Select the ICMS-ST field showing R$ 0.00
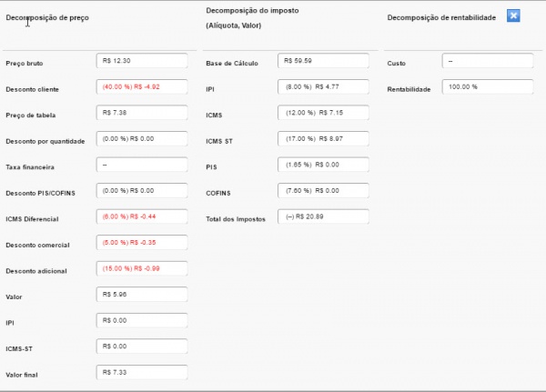Viewport: 546px width, 392px height. 142,347
